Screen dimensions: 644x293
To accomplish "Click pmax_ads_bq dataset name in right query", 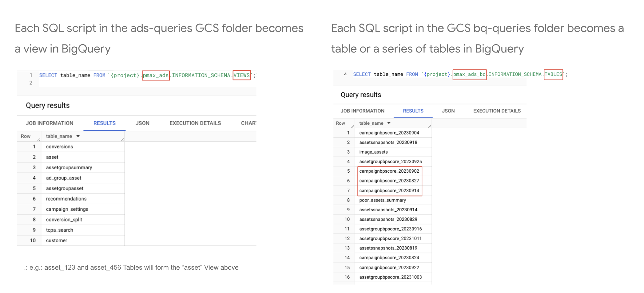I will click(x=470, y=74).
